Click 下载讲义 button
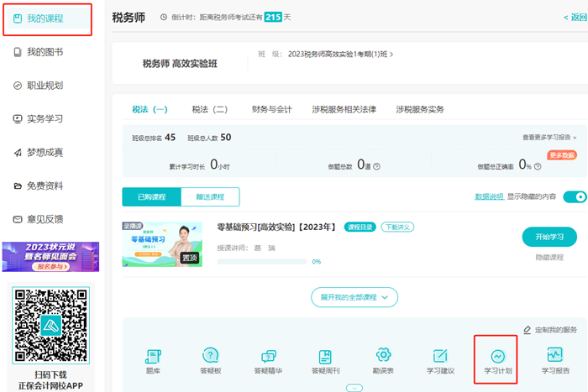This screenshot has height=392, width=588. click(397, 227)
